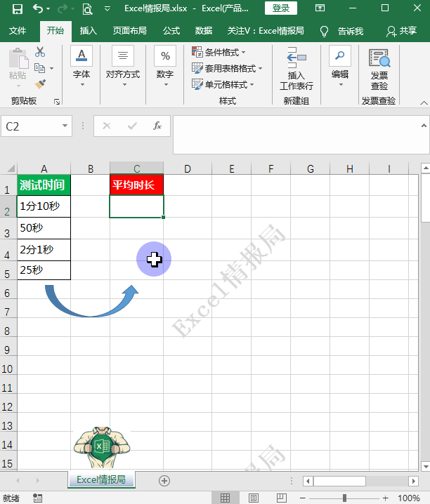Switch to the 页面布局 ribbon tab
Viewport: 430px width, 504px height.
tap(129, 31)
